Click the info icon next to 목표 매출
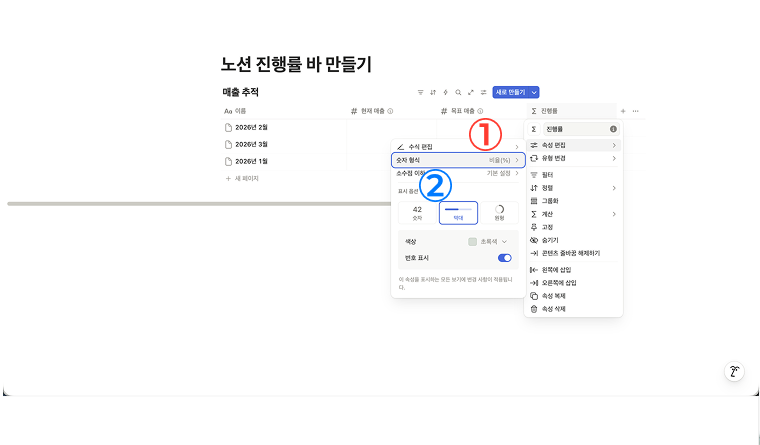This screenshot has height=445, width=760. [x=480, y=111]
